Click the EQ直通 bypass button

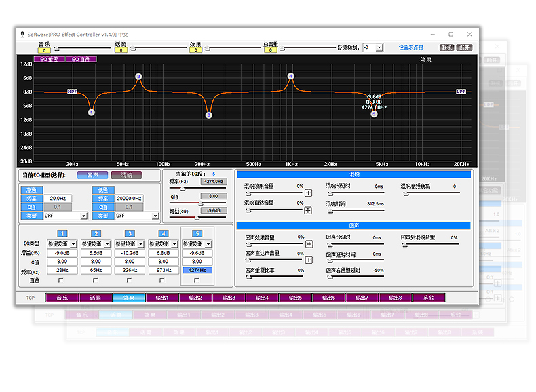click(x=81, y=59)
